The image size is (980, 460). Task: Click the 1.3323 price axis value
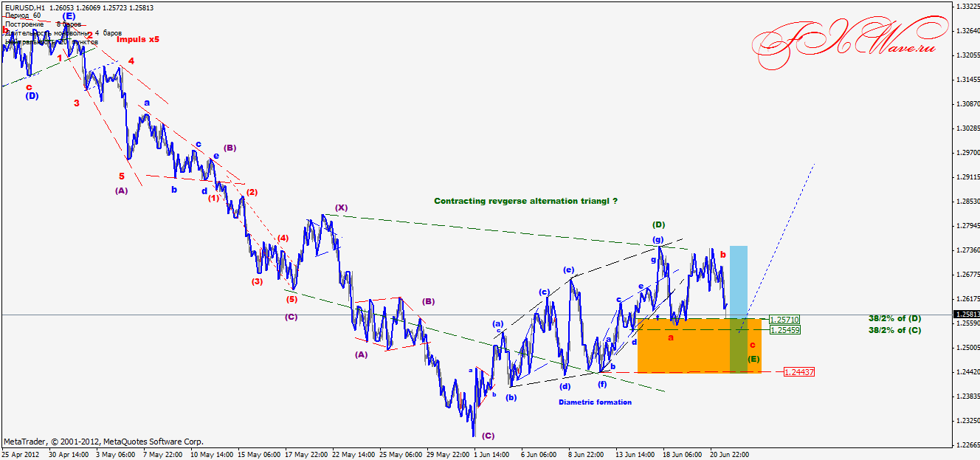(967, 7)
